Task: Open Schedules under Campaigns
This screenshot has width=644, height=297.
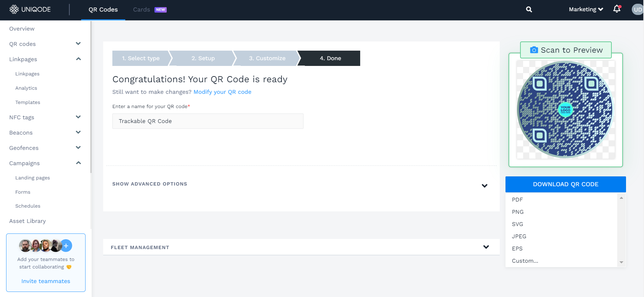Action: point(28,206)
